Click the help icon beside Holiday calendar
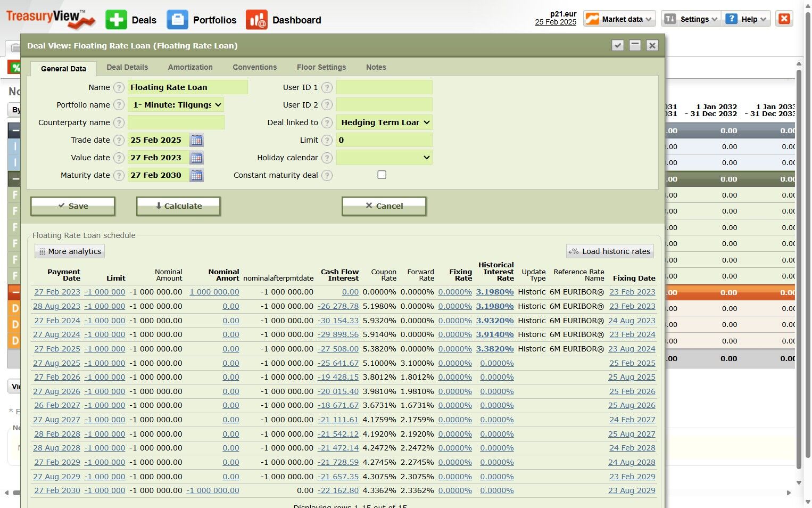This screenshot has width=812, height=508. 327,158
